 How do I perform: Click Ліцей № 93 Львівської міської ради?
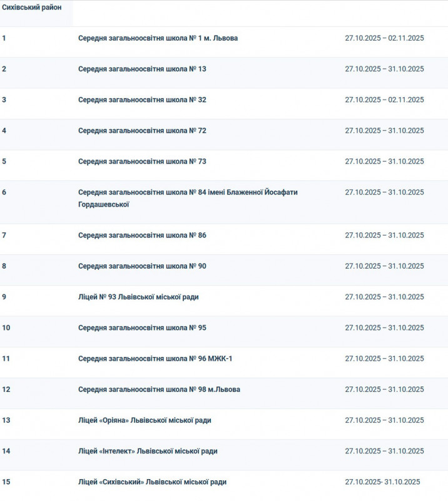[138, 297]
